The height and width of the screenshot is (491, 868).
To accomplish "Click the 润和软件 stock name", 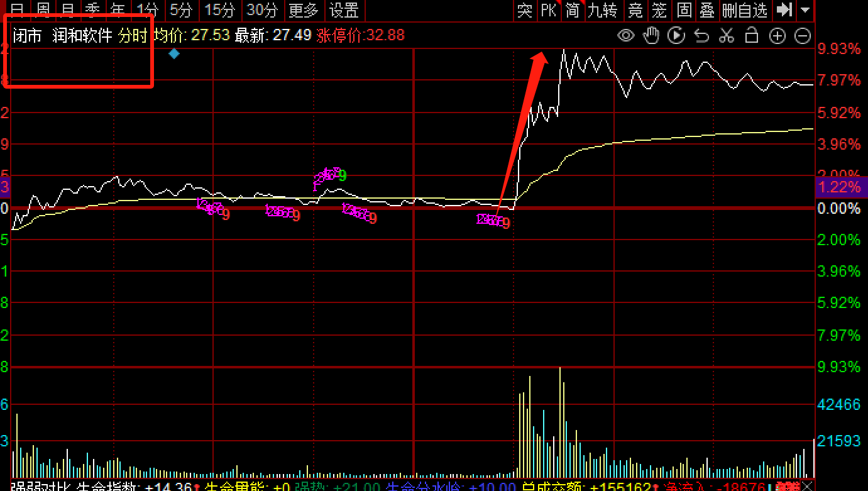I will click(x=82, y=36).
